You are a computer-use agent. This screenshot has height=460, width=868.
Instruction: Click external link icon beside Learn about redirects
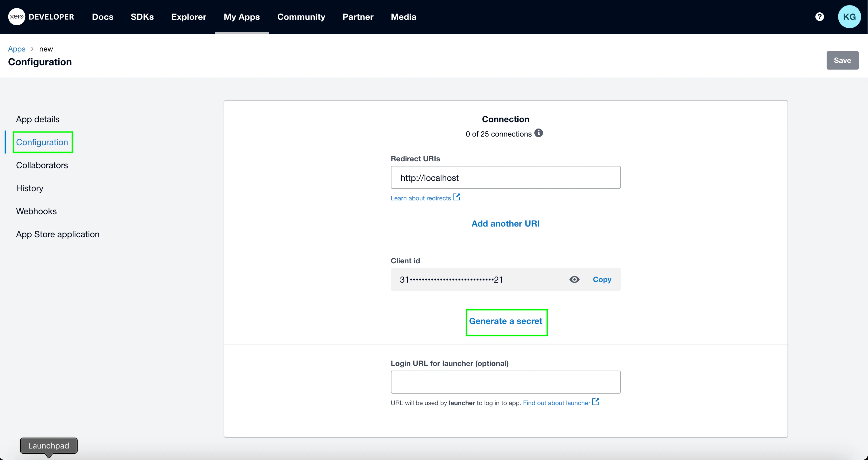pos(456,197)
